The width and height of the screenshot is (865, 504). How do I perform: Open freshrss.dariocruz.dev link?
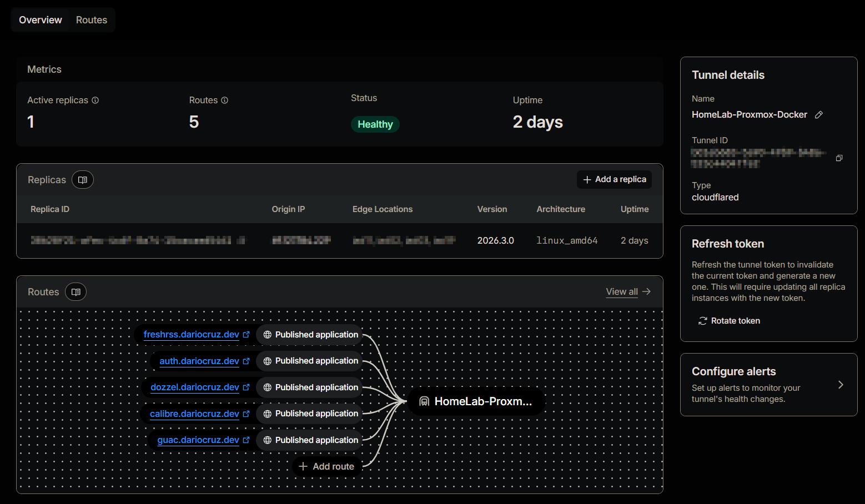pyautogui.click(x=191, y=335)
